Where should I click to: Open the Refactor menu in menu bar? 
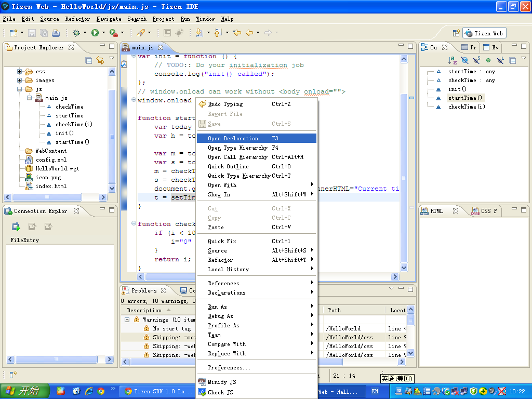(x=78, y=19)
